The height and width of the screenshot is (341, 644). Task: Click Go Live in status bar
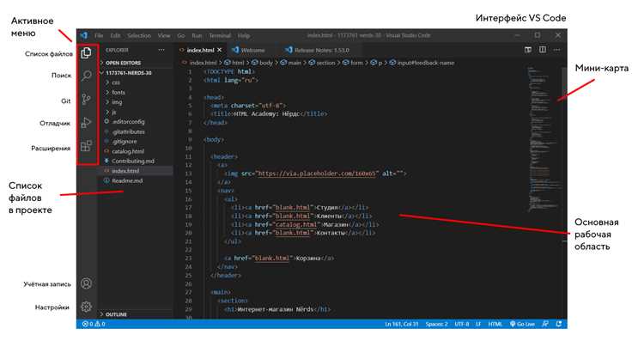coord(522,324)
